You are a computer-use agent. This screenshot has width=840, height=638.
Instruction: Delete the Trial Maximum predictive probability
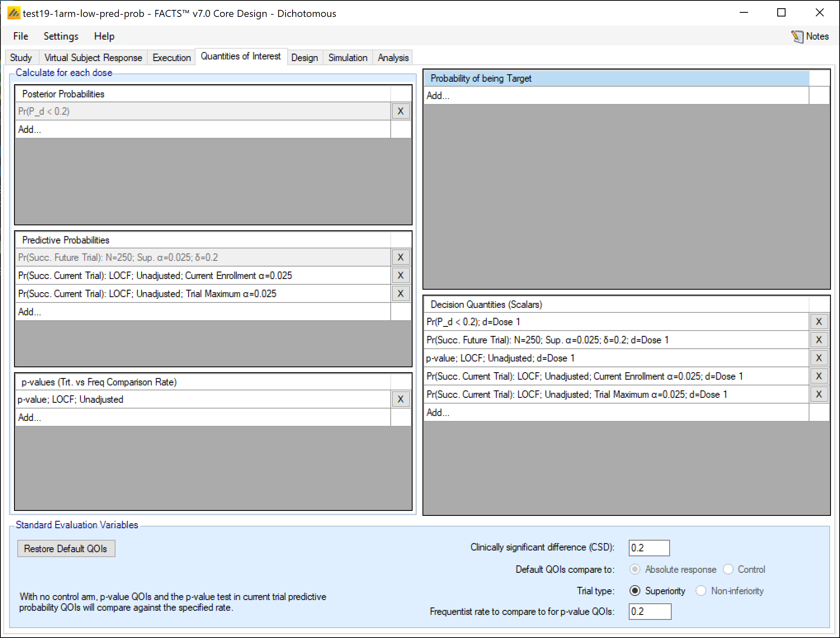point(400,293)
